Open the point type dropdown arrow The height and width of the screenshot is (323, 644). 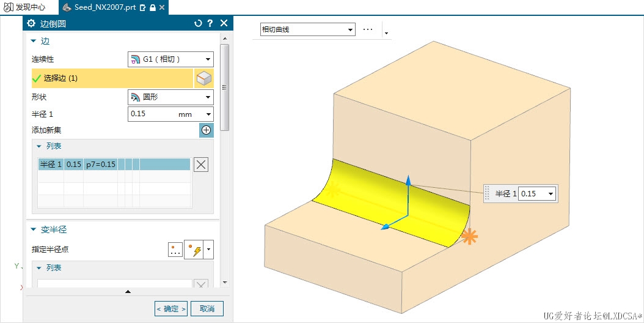tap(208, 250)
